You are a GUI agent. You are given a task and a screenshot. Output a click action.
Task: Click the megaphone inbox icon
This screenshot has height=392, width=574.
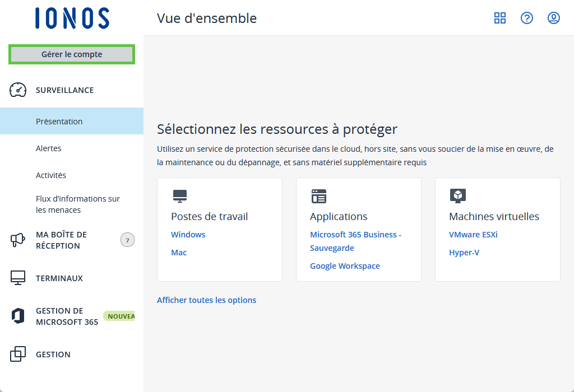tap(18, 240)
